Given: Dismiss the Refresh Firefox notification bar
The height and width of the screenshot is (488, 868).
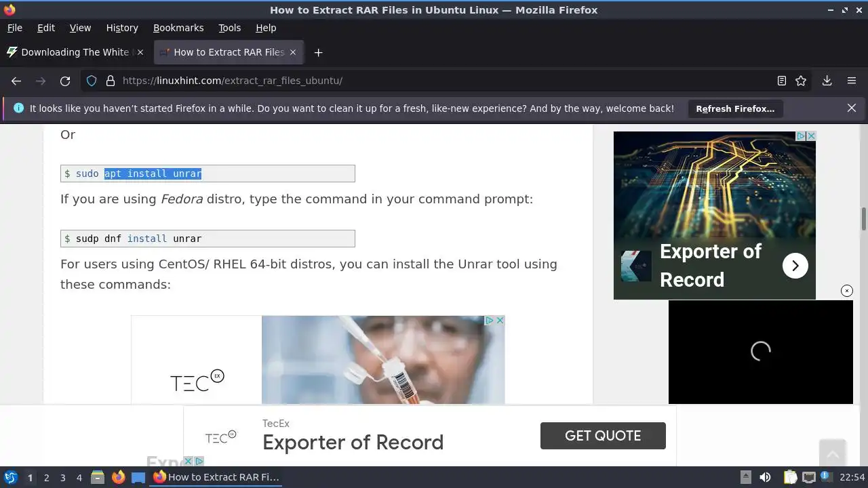Looking at the screenshot, I should 852,108.
